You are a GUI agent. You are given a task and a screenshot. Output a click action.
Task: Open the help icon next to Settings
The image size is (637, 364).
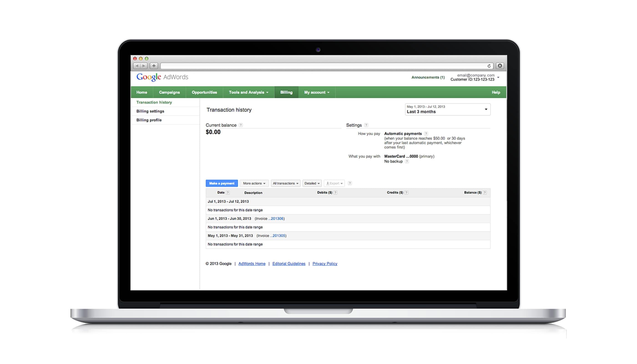point(366,125)
